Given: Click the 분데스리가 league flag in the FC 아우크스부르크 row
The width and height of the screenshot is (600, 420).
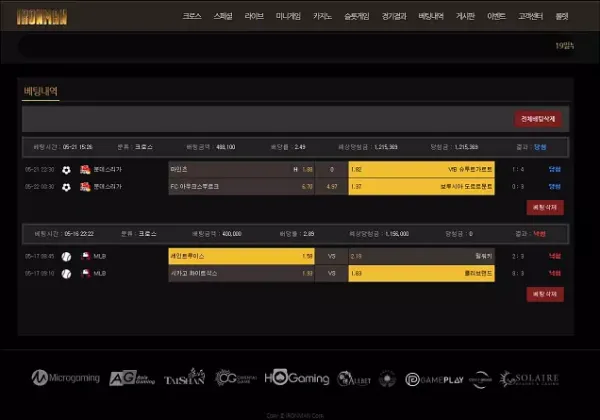Looking at the screenshot, I should 85,187.
